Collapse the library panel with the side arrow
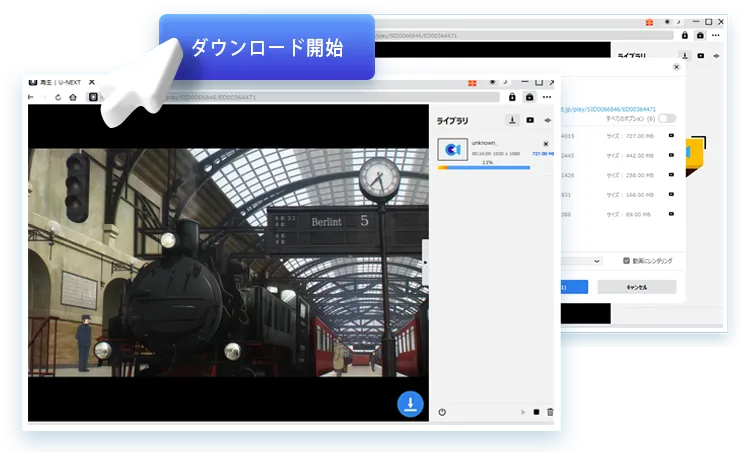 425,262
